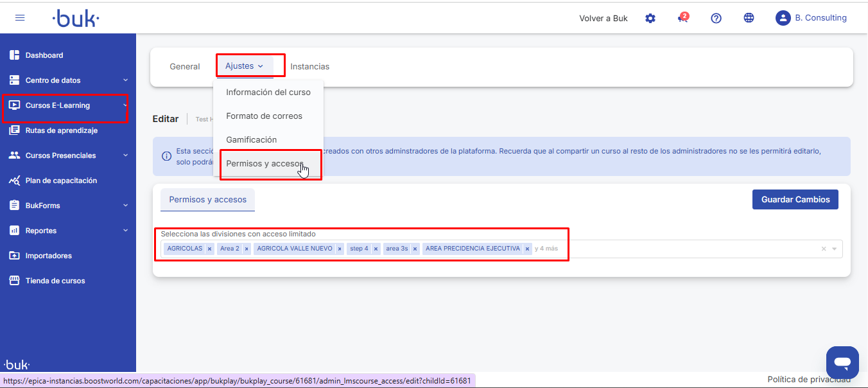Expand the divisions dropdown arrow
Image resolution: width=868 pixels, height=388 pixels.
tap(835, 249)
